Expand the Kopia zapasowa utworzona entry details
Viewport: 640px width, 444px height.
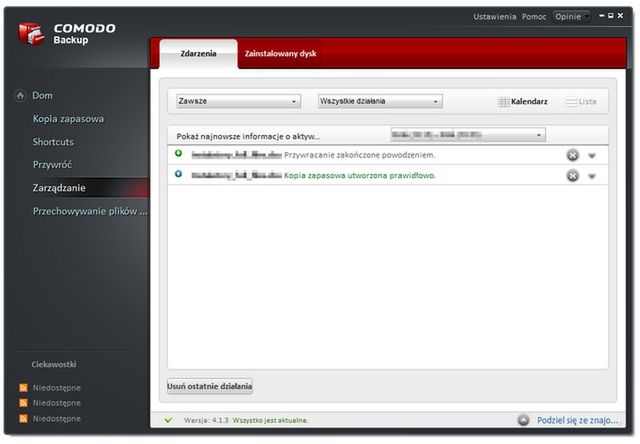point(592,176)
